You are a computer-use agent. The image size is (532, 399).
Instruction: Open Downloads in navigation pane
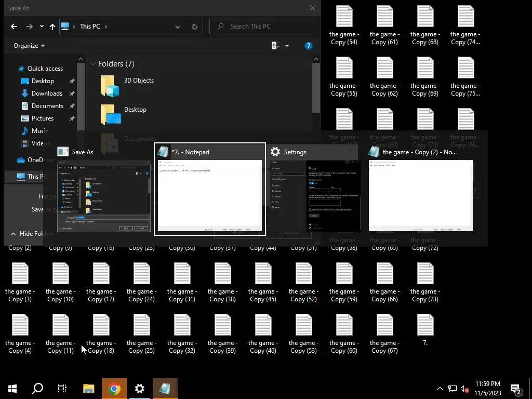42,94
